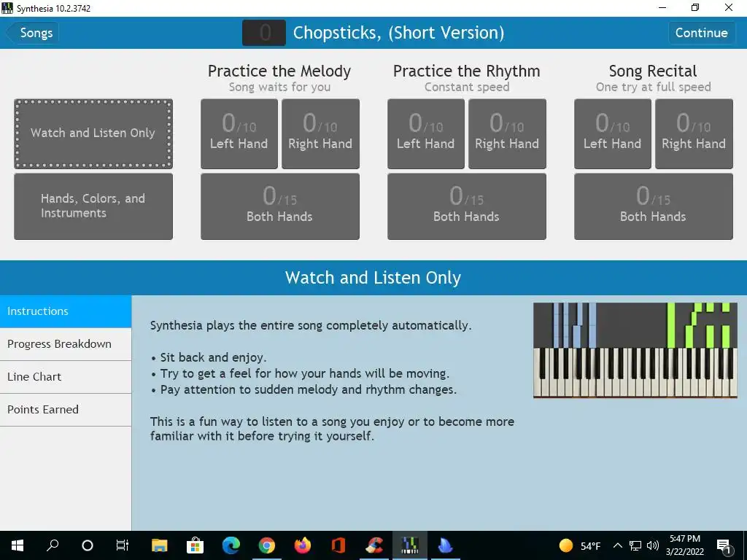Click the Synthesia taskbar icon

point(410,545)
